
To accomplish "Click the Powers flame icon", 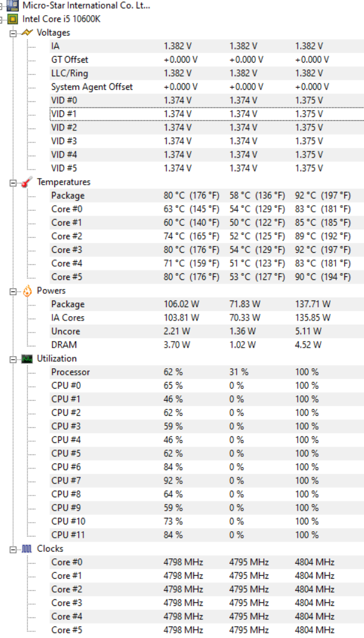I will [27, 291].
